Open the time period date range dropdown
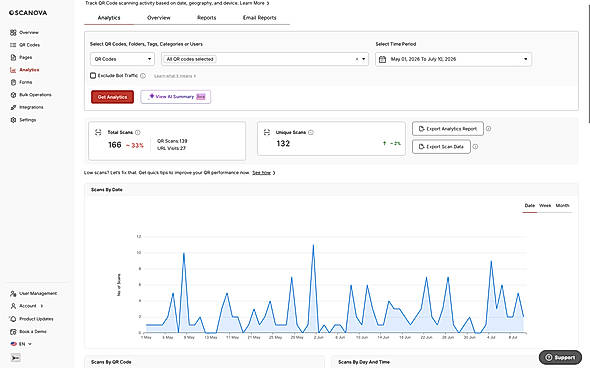 click(x=453, y=59)
